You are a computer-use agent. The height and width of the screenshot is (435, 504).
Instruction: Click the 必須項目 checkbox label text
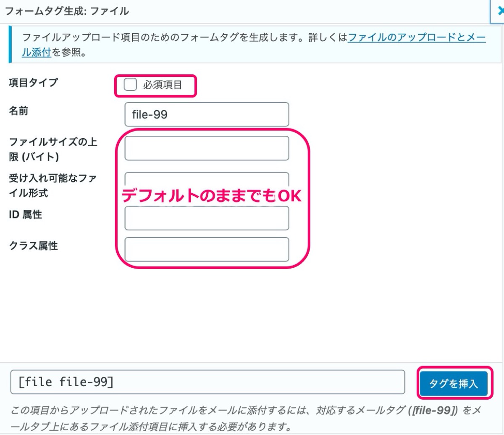tap(163, 85)
